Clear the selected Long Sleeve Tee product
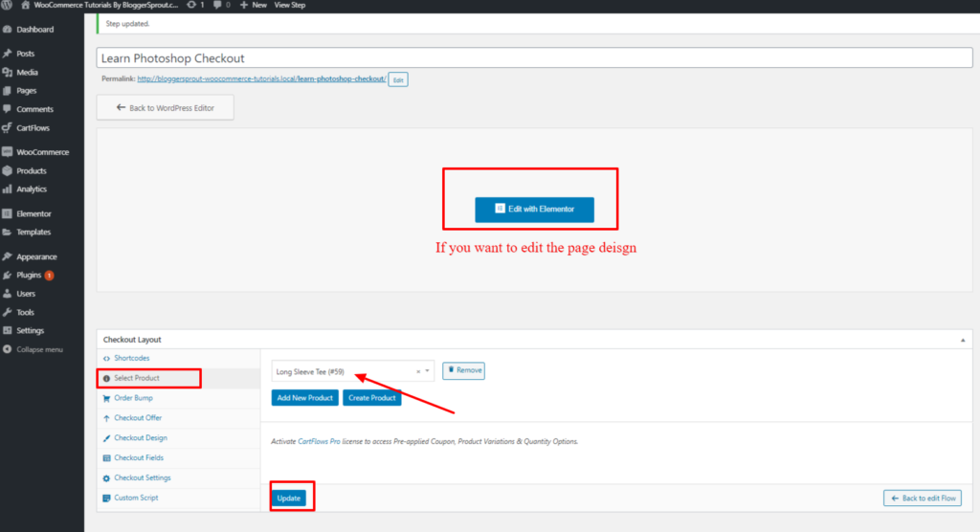This screenshot has width=980, height=532. (x=418, y=372)
